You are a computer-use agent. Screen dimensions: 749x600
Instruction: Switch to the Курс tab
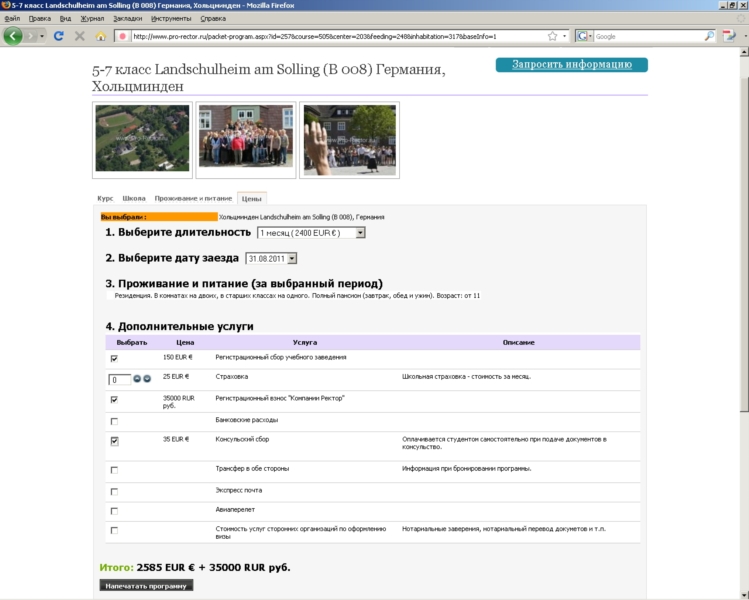(x=105, y=198)
